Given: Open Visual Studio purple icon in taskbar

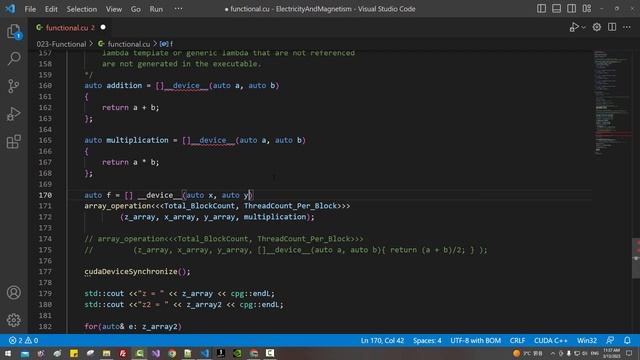Looking at the screenshot, I should [x=156, y=353].
